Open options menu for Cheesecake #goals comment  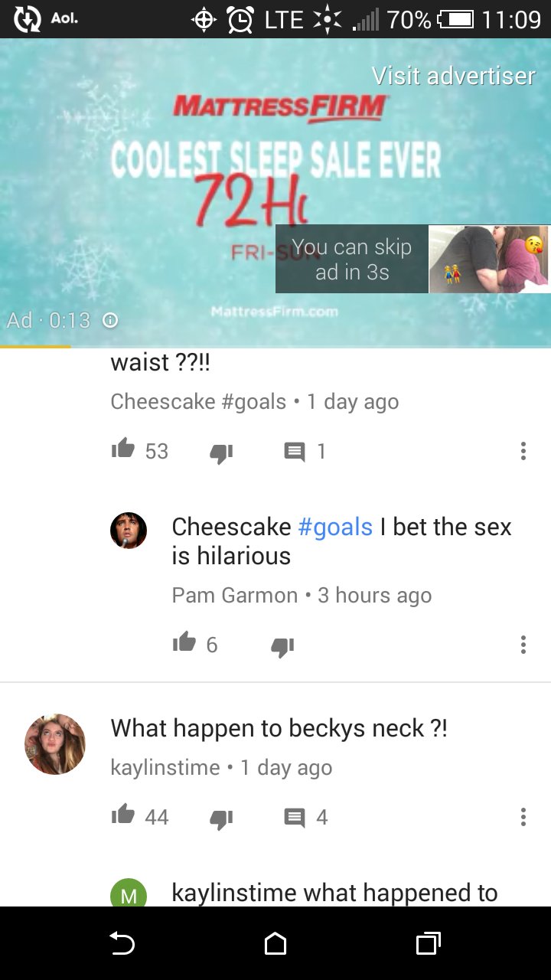[x=523, y=451]
